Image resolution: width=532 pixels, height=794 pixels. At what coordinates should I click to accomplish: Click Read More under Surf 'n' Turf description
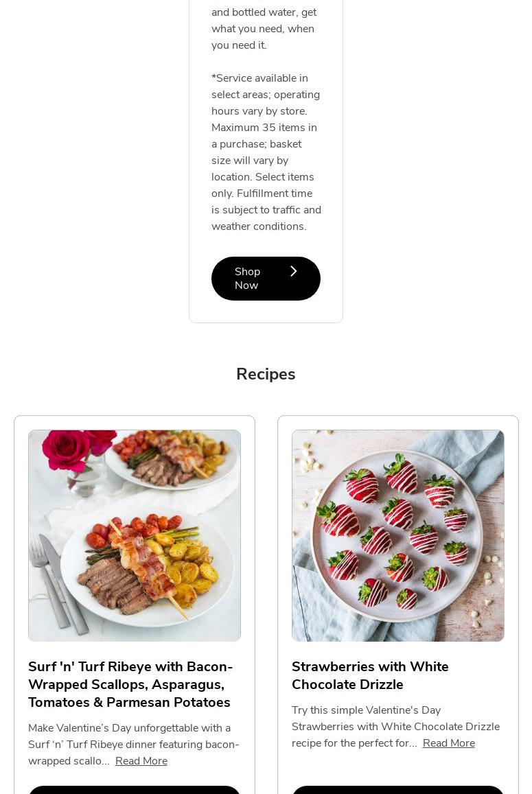[141, 760]
